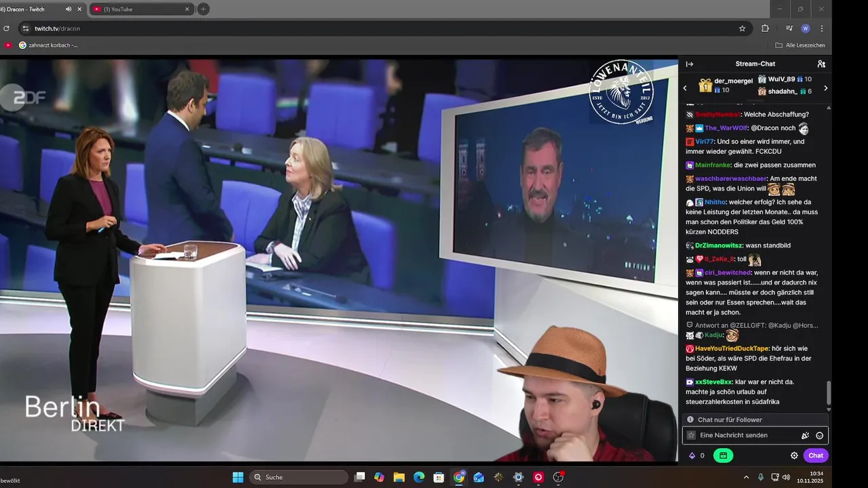Open 'zahnarzt korbach' bookmark
Screen dimensions: 868x488
[x=48, y=45]
